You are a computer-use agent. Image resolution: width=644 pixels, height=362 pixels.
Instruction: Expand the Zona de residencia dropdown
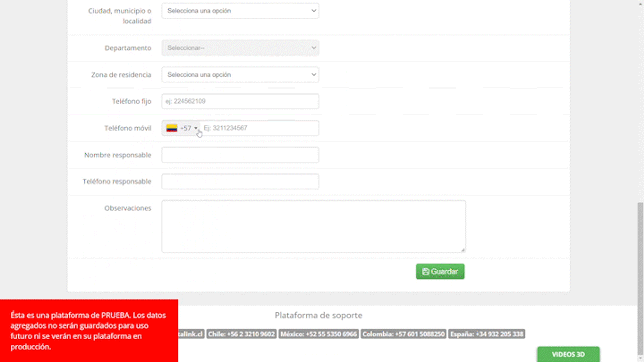[x=240, y=75]
